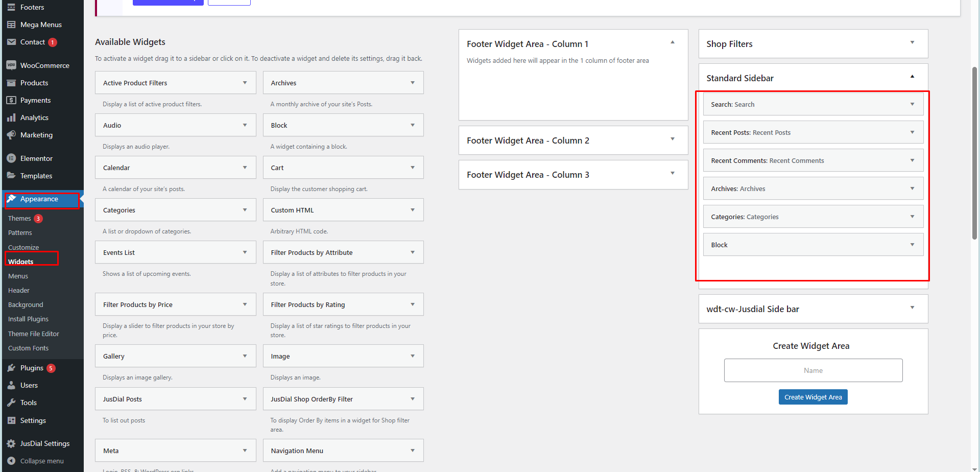Click the JusDial Settings gear icon
The width and height of the screenshot is (980, 472).
point(11,443)
